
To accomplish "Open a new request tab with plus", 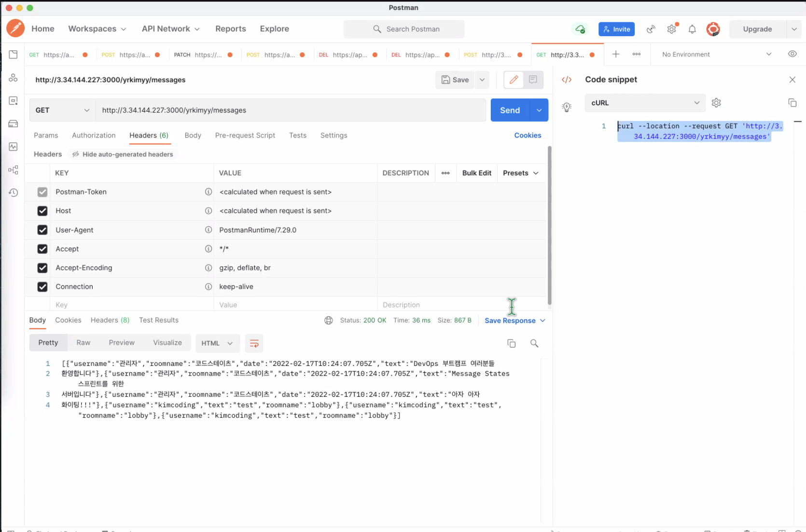I will point(615,54).
